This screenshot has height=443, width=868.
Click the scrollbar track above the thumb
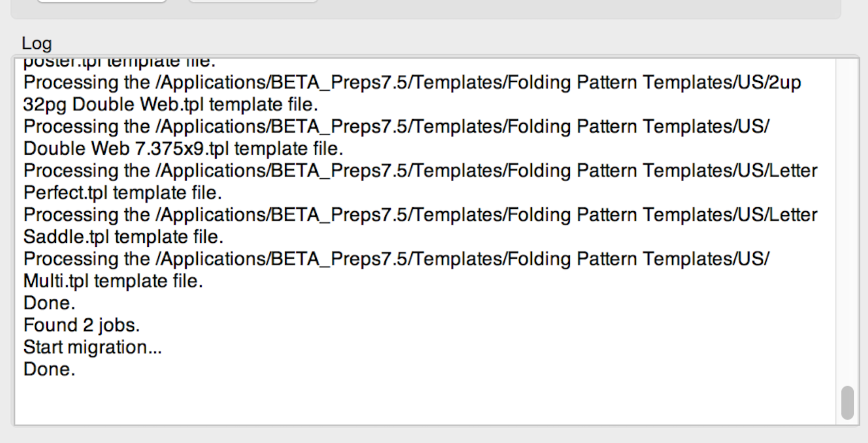pyautogui.click(x=847, y=219)
